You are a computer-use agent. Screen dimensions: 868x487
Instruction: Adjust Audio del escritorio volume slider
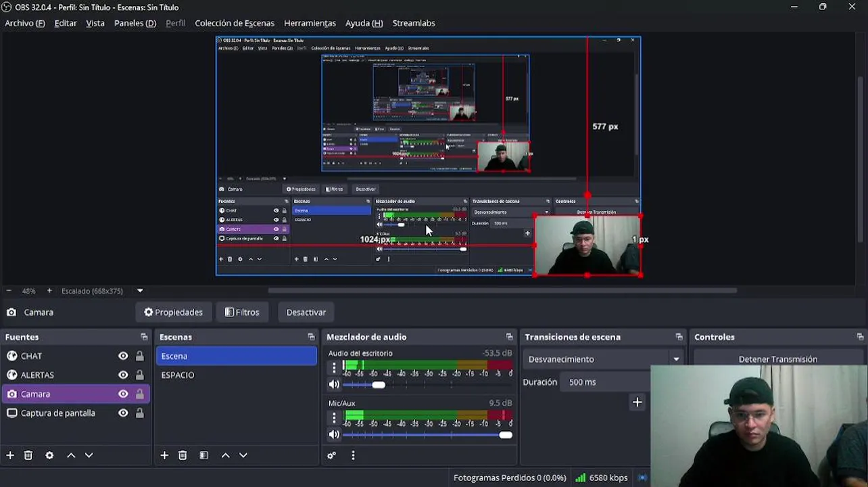pos(379,385)
